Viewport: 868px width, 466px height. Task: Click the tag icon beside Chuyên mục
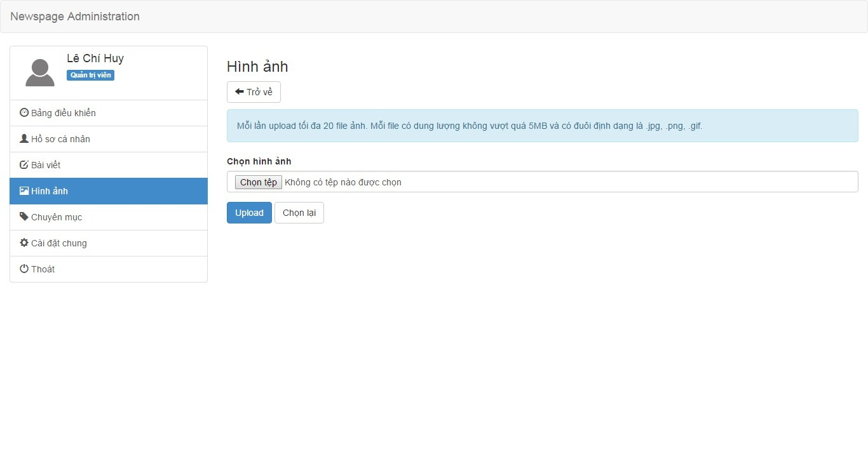pyautogui.click(x=24, y=216)
